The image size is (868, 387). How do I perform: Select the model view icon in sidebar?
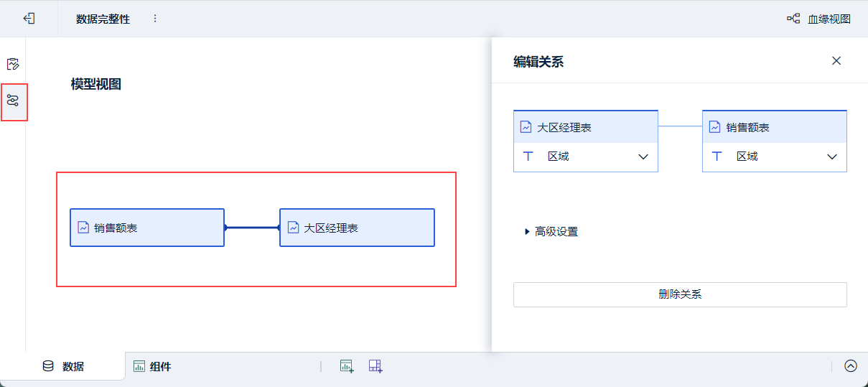click(x=13, y=101)
